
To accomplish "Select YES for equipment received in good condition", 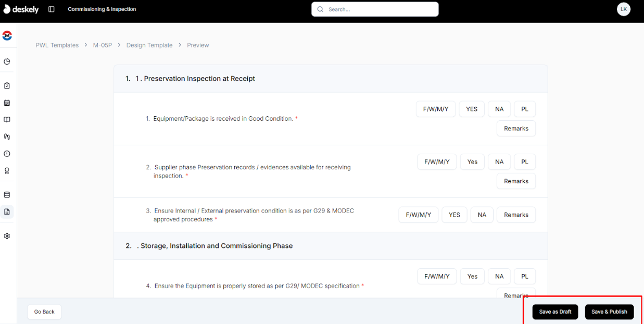I will 471,109.
